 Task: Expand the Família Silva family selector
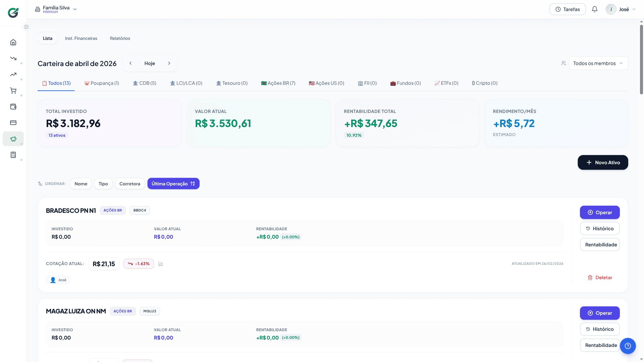pos(56,9)
